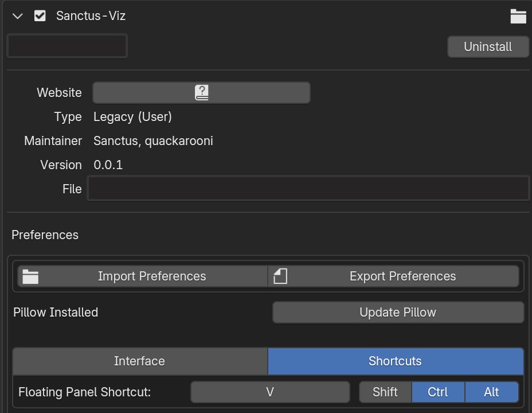Click the Uninstall button

click(487, 47)
